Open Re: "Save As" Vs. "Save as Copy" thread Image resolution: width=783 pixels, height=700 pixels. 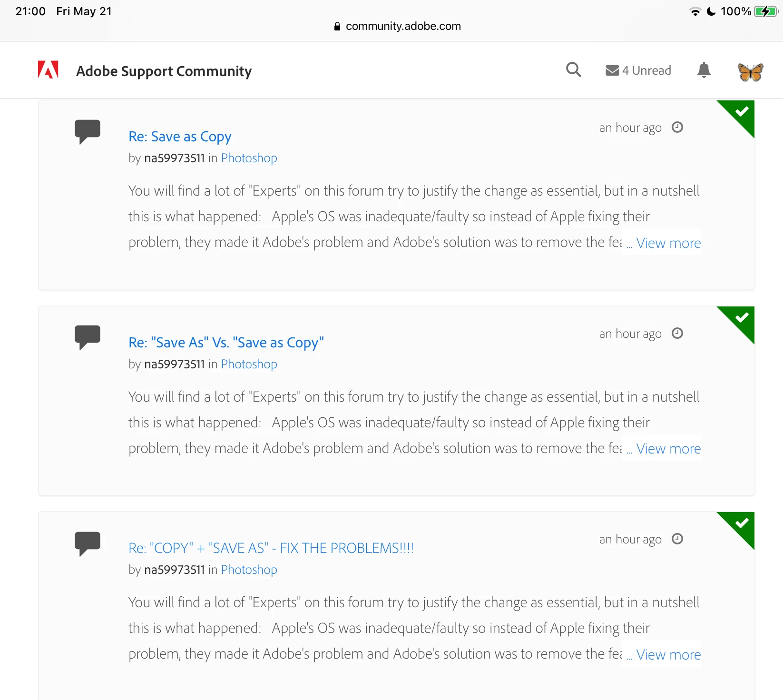pyautogui.click(x=226, y=343)
